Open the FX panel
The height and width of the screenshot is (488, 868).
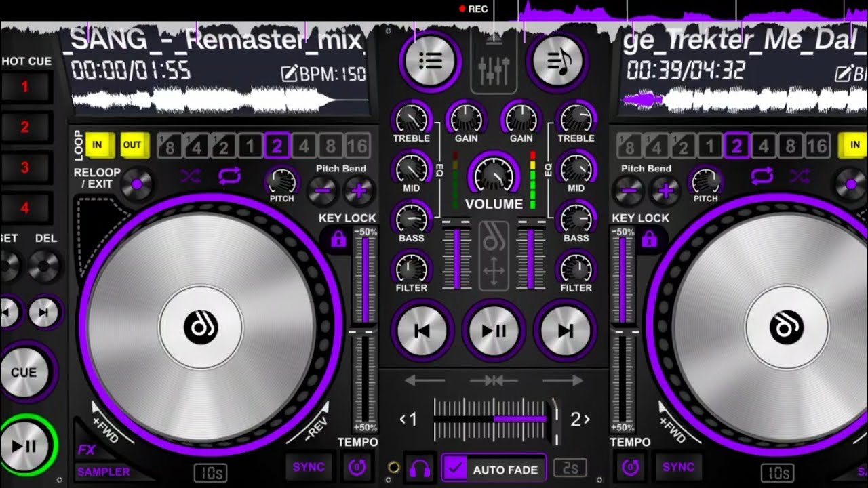click(x=86, y=449)
